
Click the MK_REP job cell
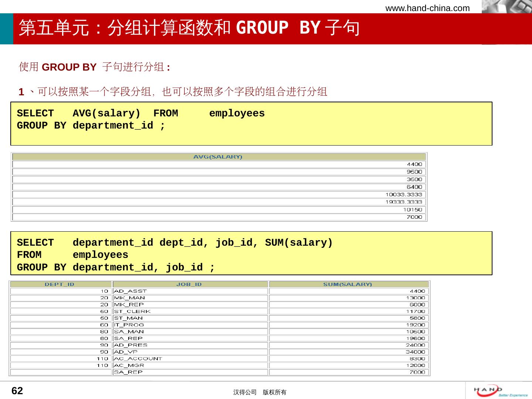click(190, 305)
